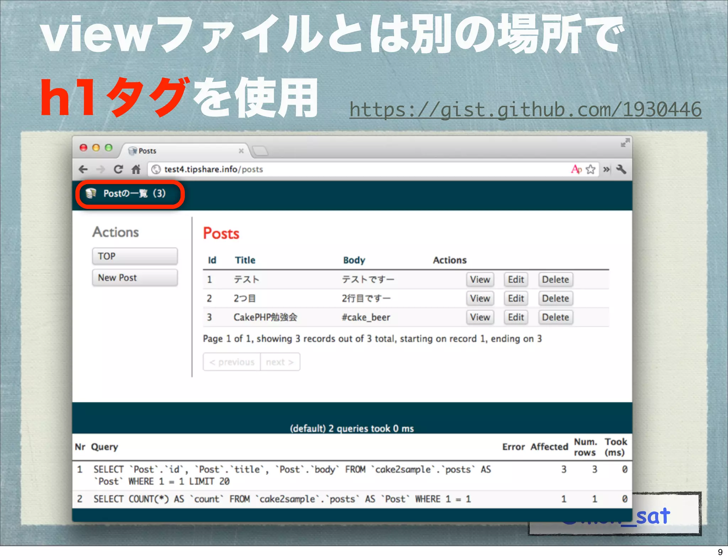Viewport: 728px width, 560px height.
Task: View the CakePHP勉強会 post
Action: pos(480,317)
